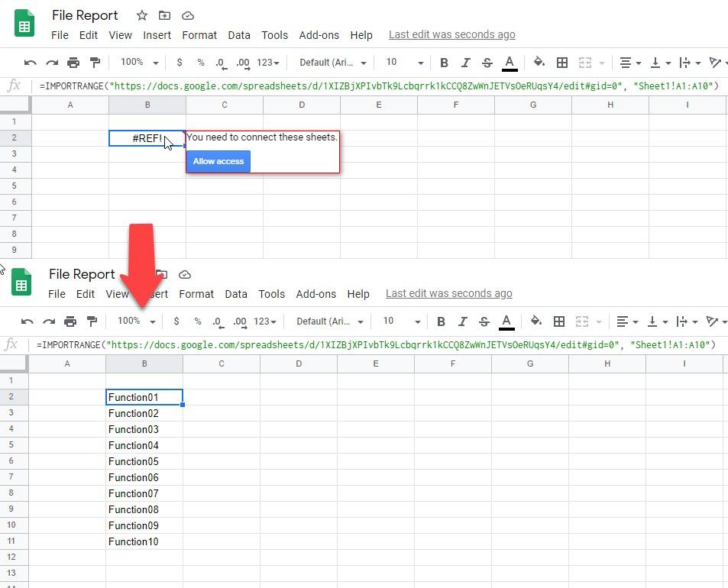
Task: Open font size dropdown in lower toolbar
Action: tap(402, 321)
